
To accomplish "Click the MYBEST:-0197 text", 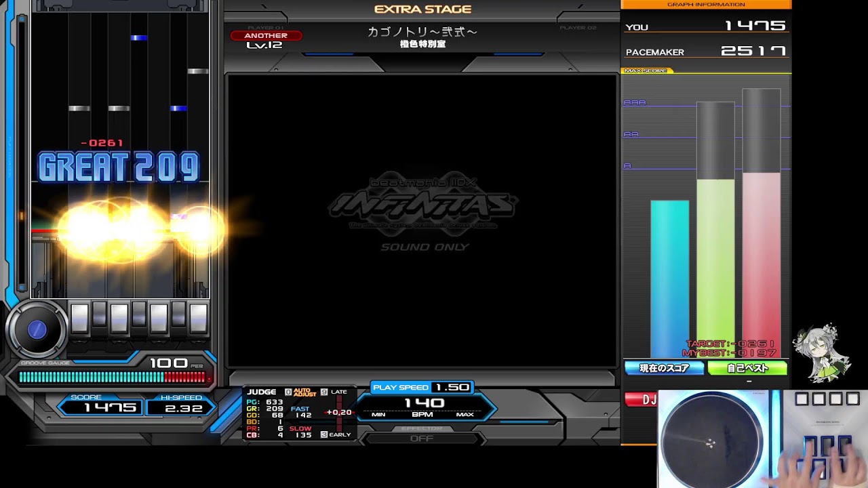I will (728, 353).
